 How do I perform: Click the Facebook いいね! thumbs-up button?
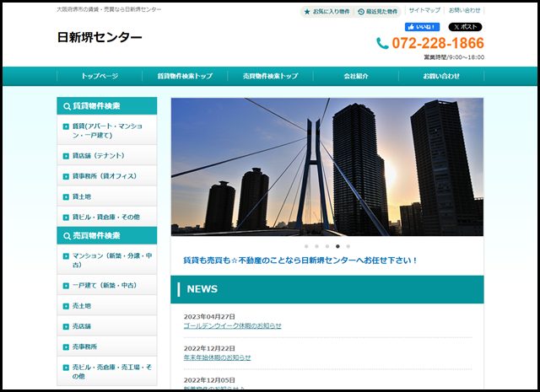point(422,27)
